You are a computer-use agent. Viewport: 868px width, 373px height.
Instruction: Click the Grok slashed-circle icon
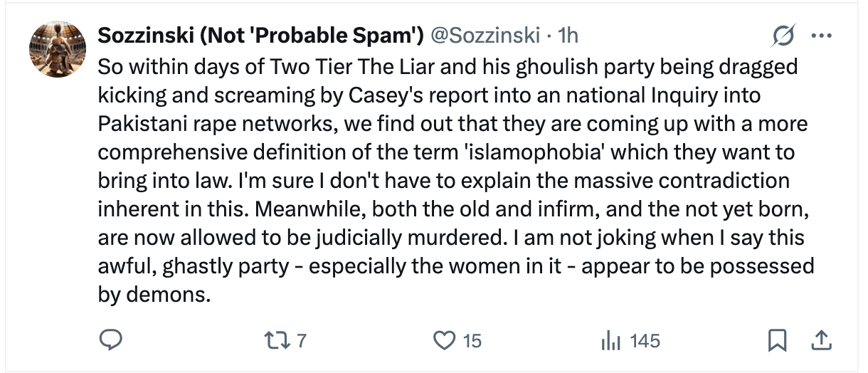(783, 35)
